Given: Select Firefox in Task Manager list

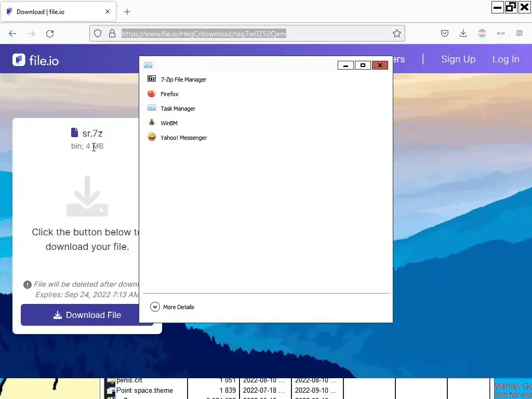Looking at the screenshot, I should point(169,94).
